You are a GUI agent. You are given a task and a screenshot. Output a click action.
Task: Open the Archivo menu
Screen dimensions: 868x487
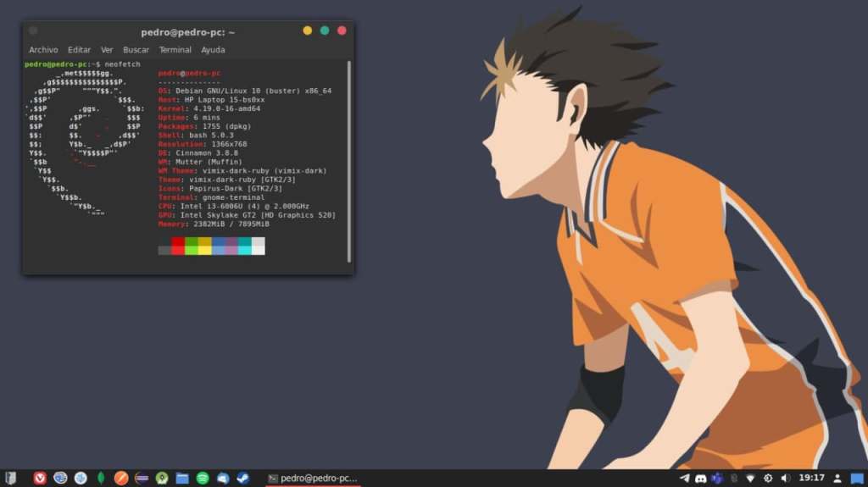point(43,50)
